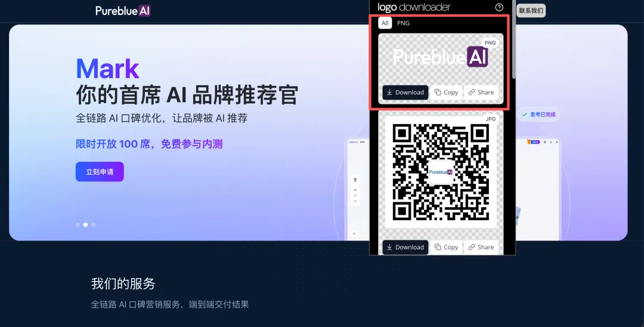
Task: Click the logo downloader title
Action: [x=414, y=7]
